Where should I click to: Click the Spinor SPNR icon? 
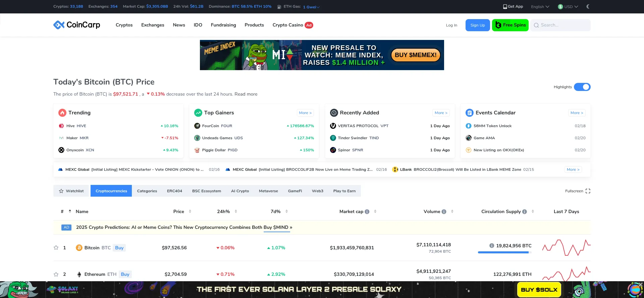(x=333, y=150)
